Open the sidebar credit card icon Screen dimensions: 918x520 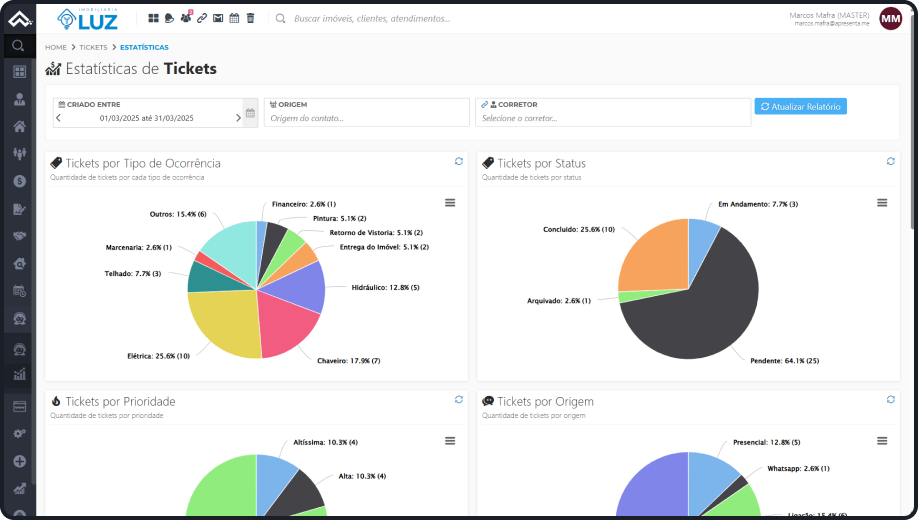(x=19, y=406)
